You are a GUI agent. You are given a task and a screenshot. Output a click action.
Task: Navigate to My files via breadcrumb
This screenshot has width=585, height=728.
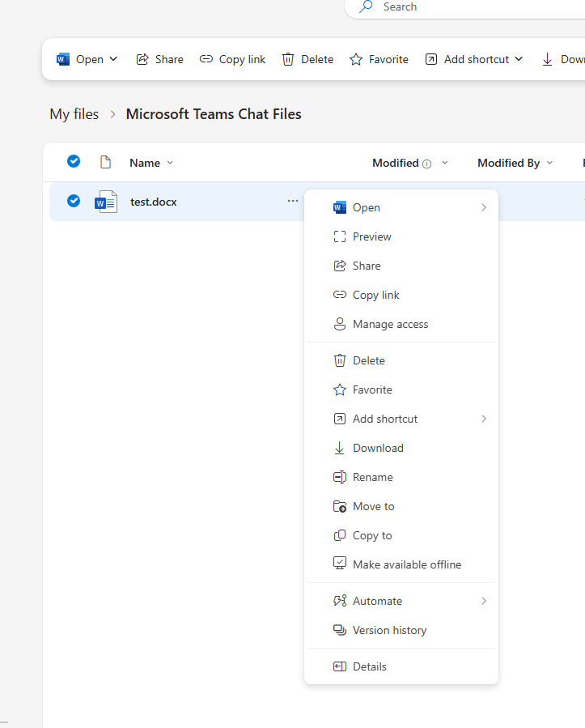[74, 113]
